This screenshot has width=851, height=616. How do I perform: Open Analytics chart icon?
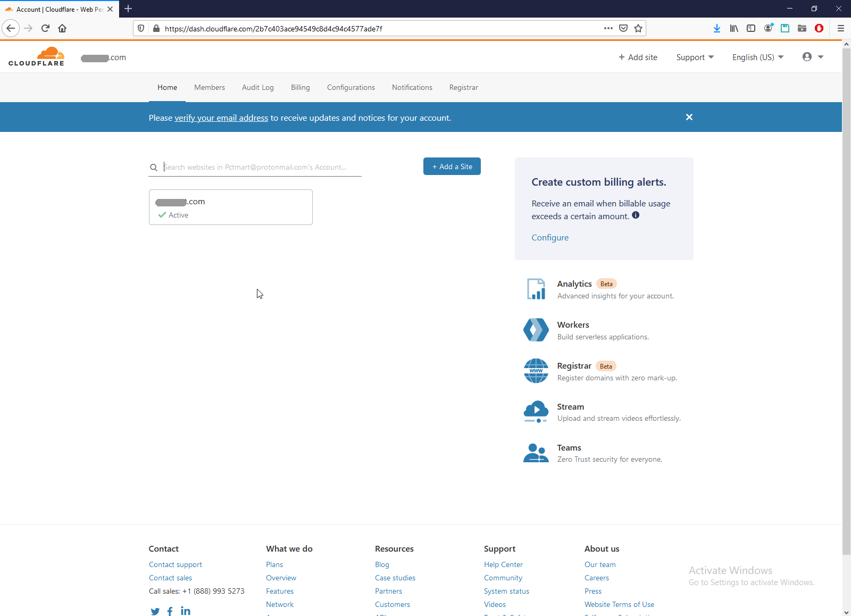[x=536, y=289]
